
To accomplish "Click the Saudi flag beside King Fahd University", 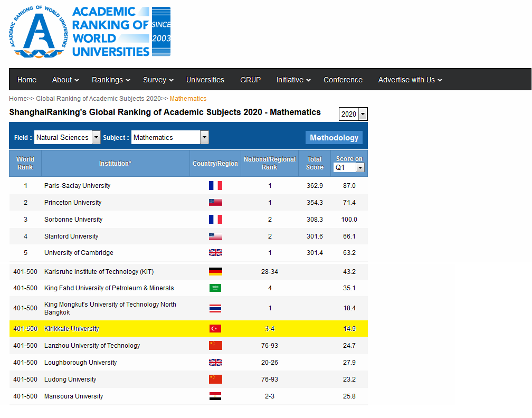I will pyautogui.click(x=215, y=288).
